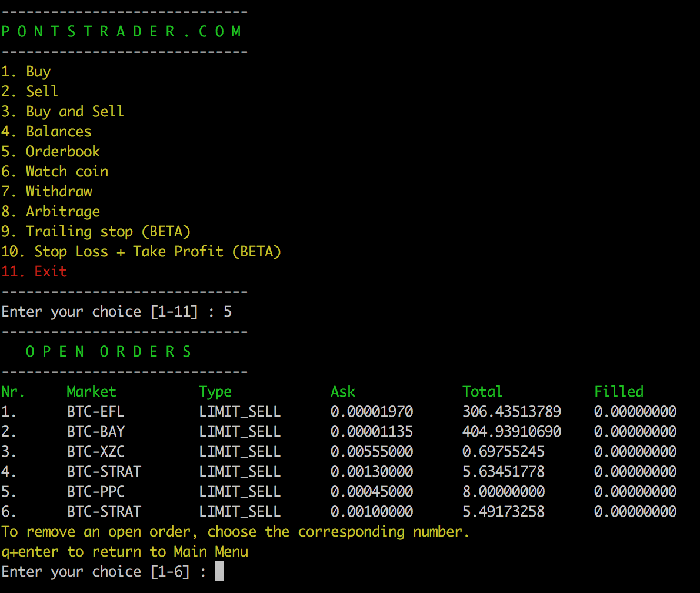Click the 'Type' column header
The image size is (700, 593).
pyautogui.click(x=215, y=392)
